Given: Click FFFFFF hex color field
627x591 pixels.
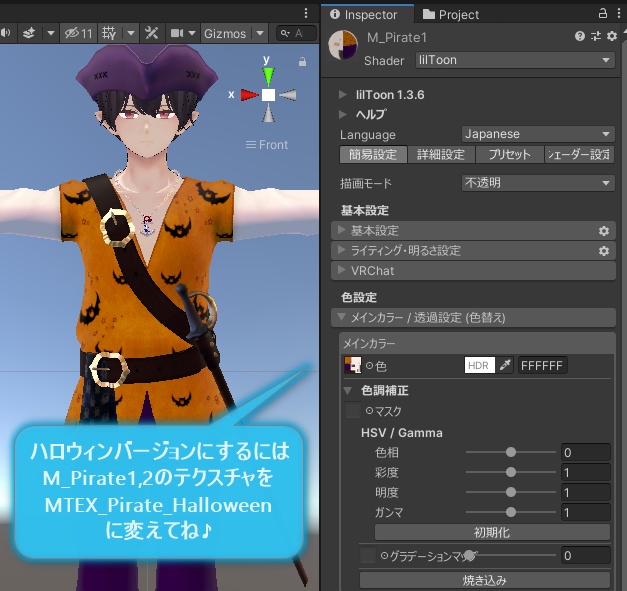Looking at the screenshot, I should (543, 365).
